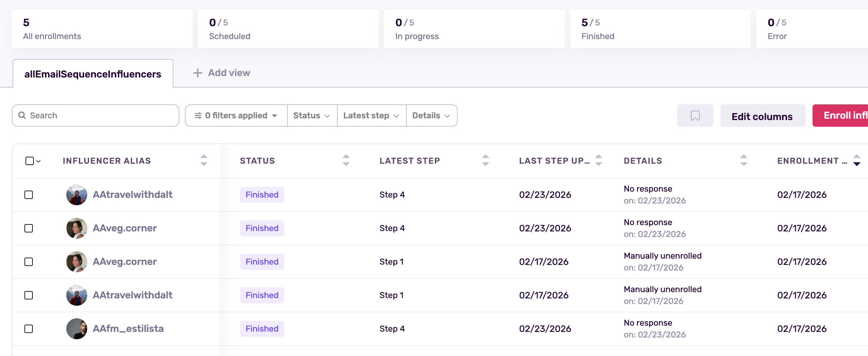Screen dimensions: 868x356
Task: Click the AAveg.corner profile thumbnail
Action: [76, 228]
